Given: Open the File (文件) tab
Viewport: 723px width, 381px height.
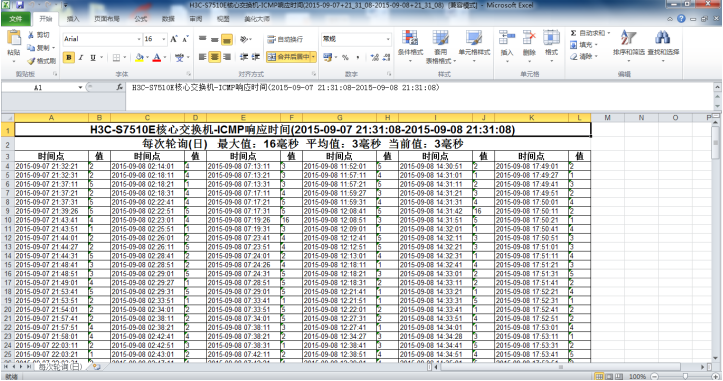Looking at the screenshot, I should point(16,19).
